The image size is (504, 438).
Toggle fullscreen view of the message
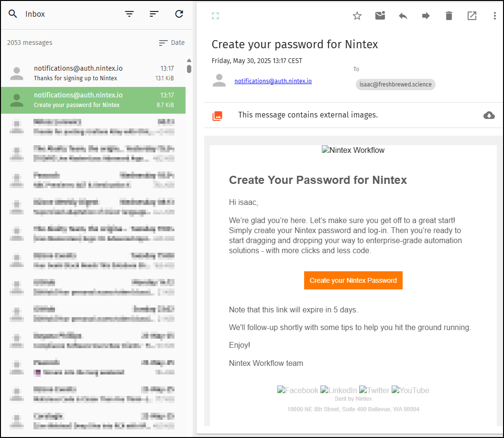(215, 16)
